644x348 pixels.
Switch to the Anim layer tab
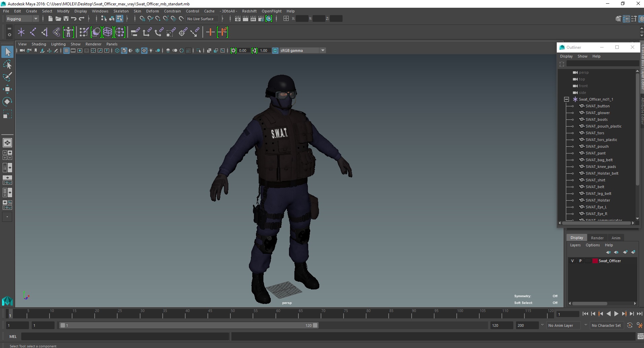[616, 238]
